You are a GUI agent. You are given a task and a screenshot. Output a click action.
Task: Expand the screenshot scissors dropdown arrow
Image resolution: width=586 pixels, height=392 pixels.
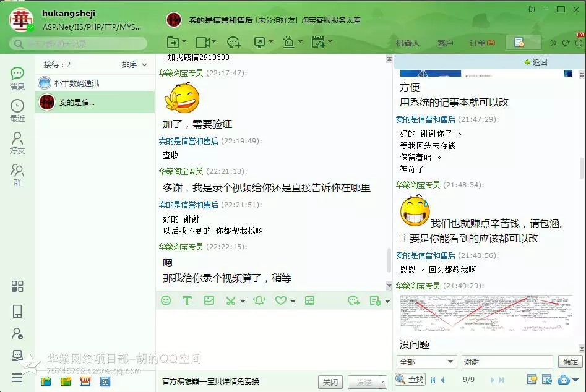(243, 301)
